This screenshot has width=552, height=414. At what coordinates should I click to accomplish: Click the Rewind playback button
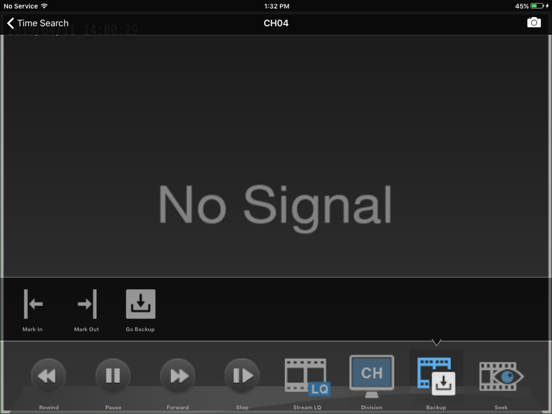[x=48, y=376]
